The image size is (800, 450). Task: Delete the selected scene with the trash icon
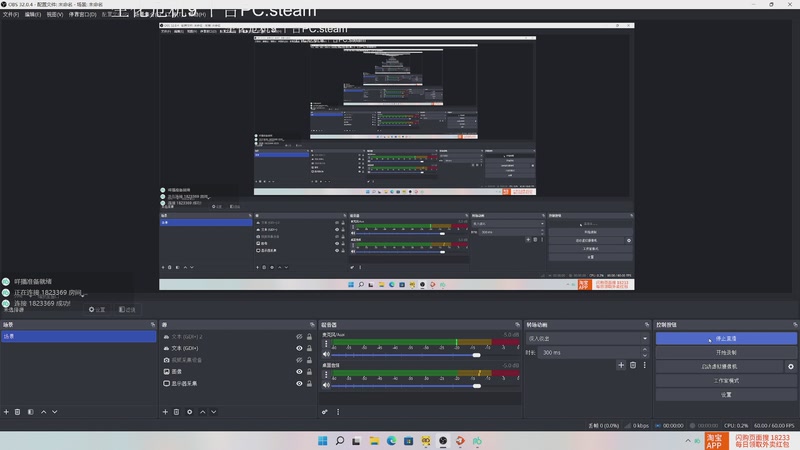coord(17,412)
